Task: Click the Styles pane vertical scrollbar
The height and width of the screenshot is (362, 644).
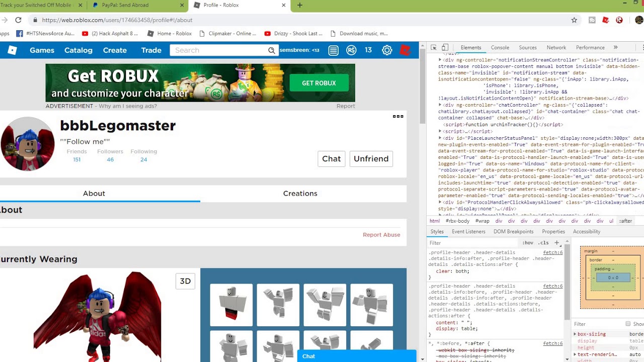Action: 568,282
